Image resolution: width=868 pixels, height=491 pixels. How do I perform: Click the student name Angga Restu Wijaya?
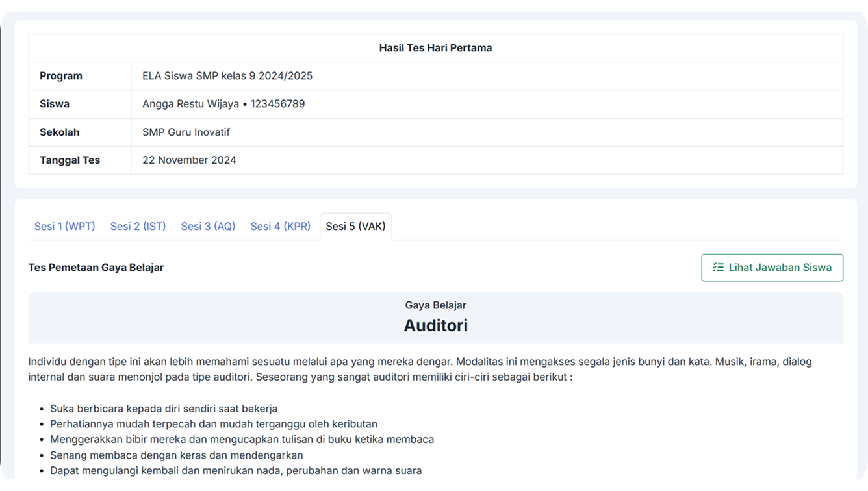pyautogui.click(x=190, y=104)
